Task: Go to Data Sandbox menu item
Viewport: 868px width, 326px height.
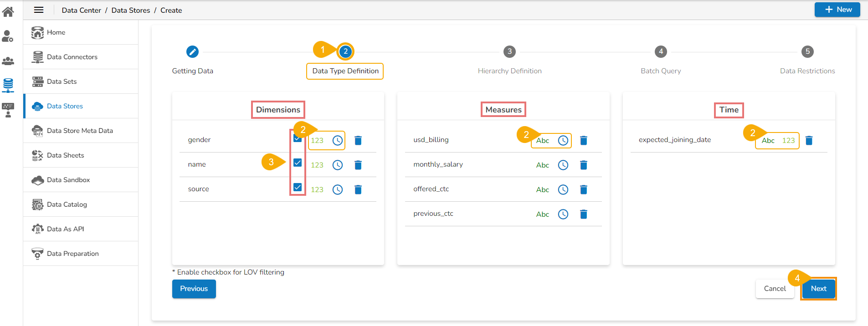Action: click(x=68, y=180)
